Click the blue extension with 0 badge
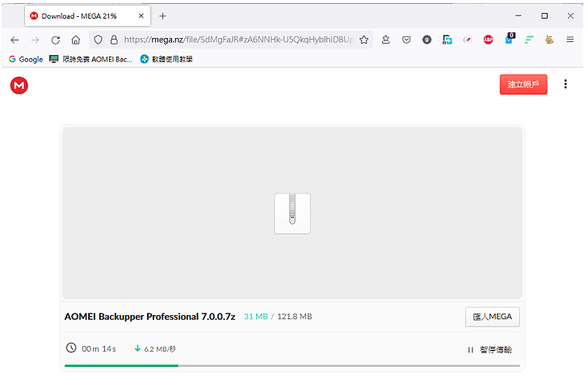Image resolution: width=588 pixels, height=392 pixels. (510, 39)
